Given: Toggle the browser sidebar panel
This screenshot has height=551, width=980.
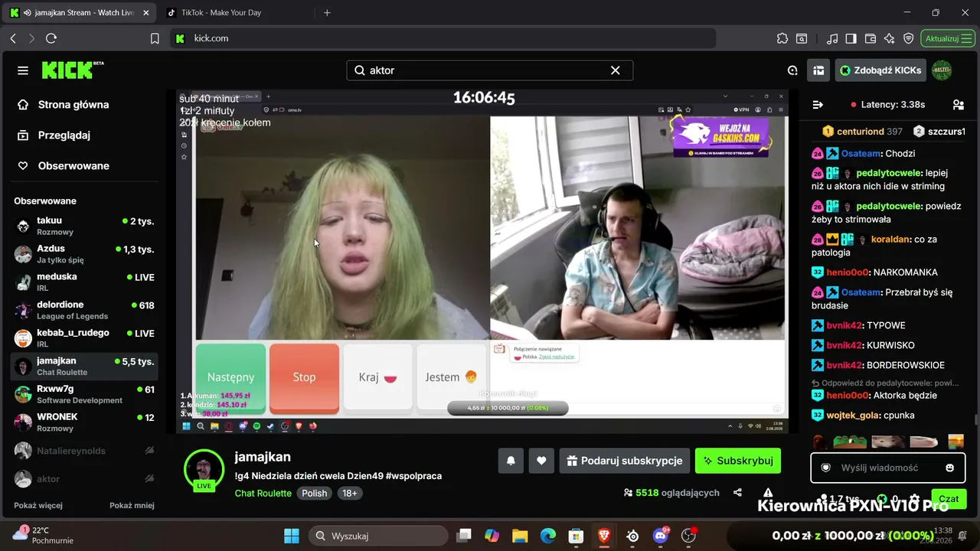Looking at the screenshot, I should [851, 38].
